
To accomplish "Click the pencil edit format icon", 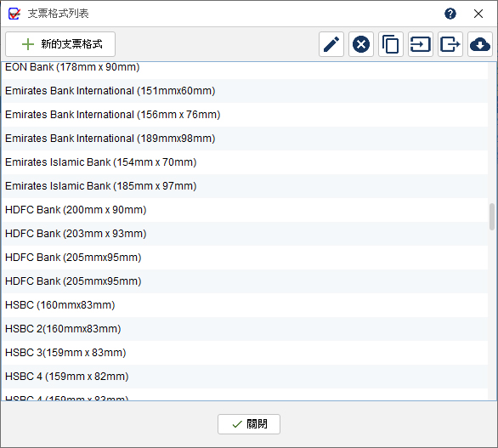I will [x=331, y=44].
